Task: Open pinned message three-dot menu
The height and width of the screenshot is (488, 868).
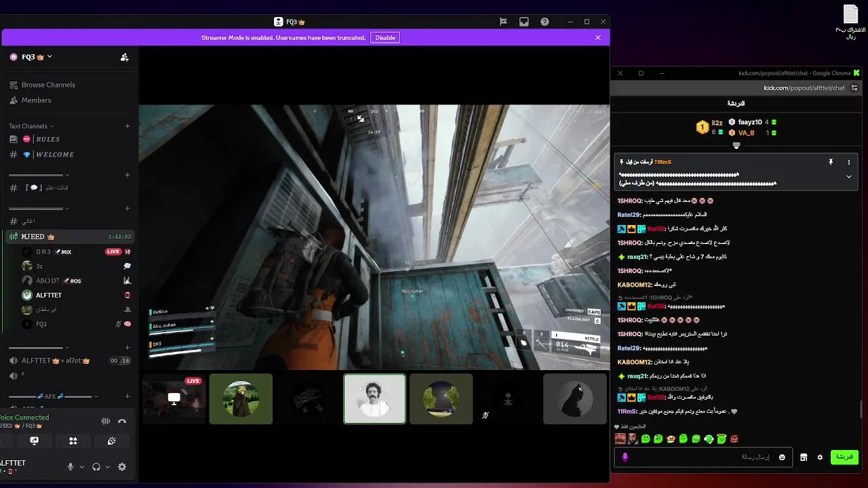Action: tap(848, 163)
